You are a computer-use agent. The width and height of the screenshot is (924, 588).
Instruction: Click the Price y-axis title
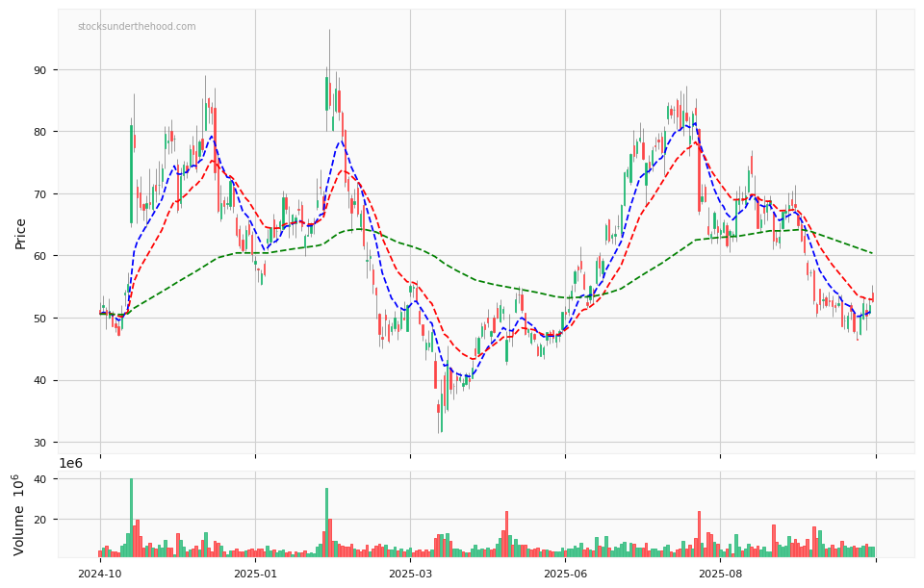21,233
